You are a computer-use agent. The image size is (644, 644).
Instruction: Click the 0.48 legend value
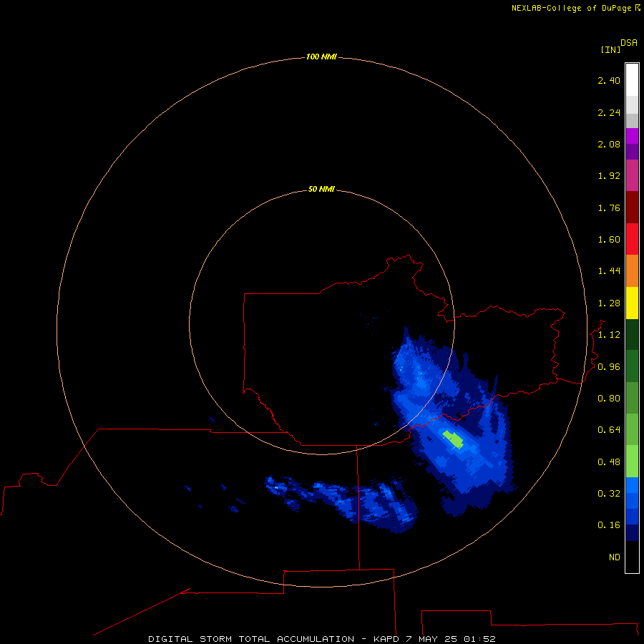click(609, 462)
